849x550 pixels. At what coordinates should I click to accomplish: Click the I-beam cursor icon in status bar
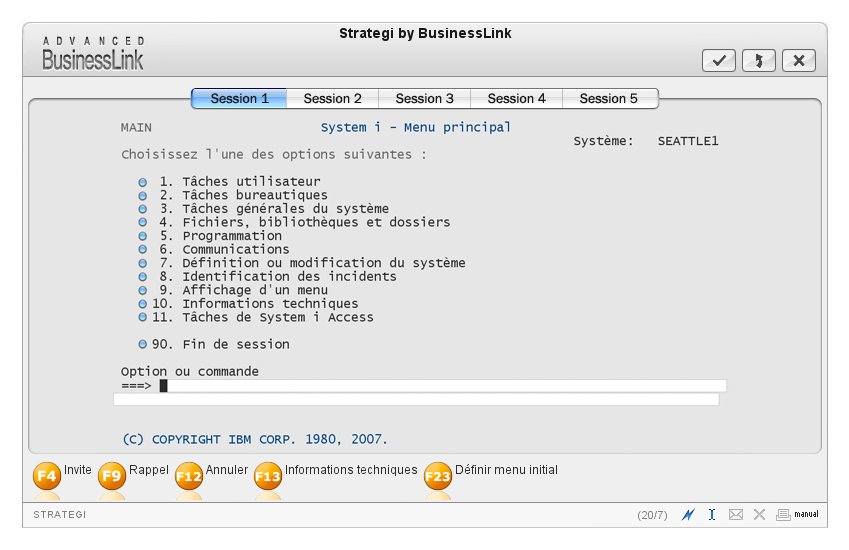(x=712, y=515)
